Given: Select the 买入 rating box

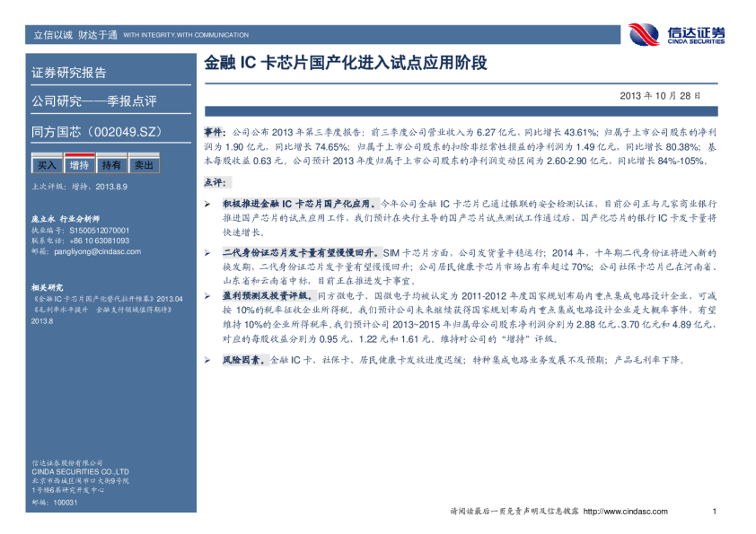Looking at the screenshot, I should click(47, 166).
